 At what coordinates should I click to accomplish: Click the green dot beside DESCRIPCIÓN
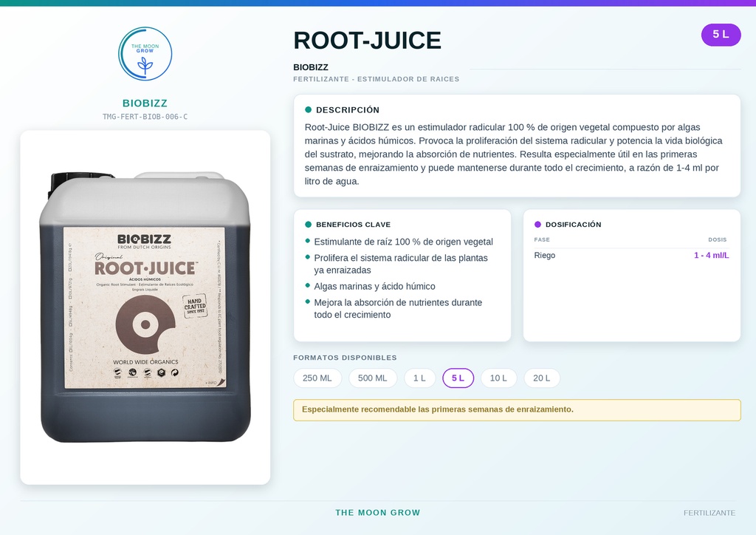pyautogui.click(x=308, y=110)
